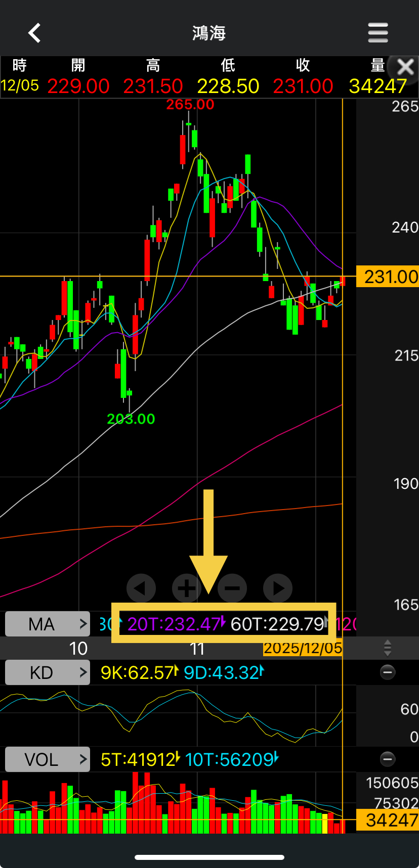Tap the back arrow icon
Screen dimensions: 419x868
34,33
